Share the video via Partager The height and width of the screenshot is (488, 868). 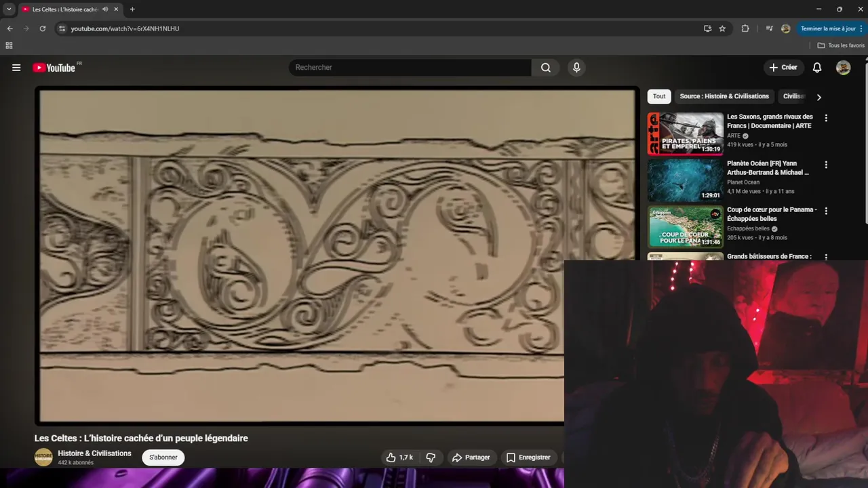471,457
